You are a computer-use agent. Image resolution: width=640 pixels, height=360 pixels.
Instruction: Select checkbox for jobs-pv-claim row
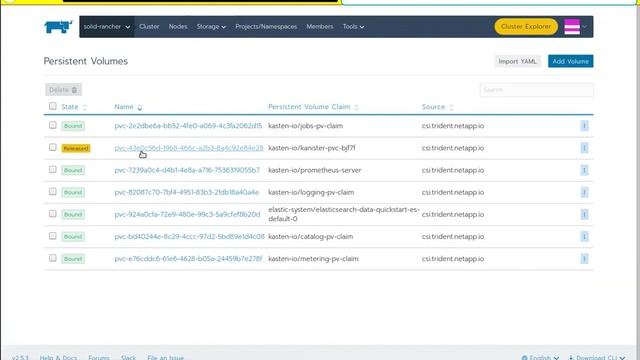tap(53, 125)
